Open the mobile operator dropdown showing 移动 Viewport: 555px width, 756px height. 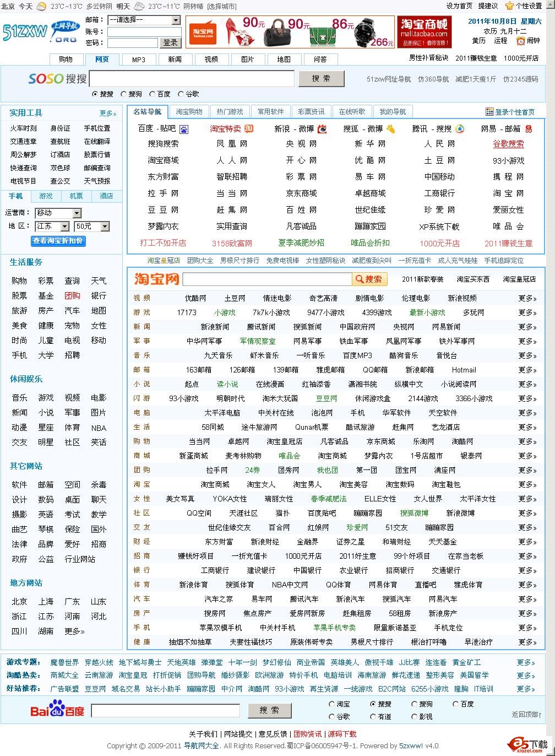click(58, 213)
